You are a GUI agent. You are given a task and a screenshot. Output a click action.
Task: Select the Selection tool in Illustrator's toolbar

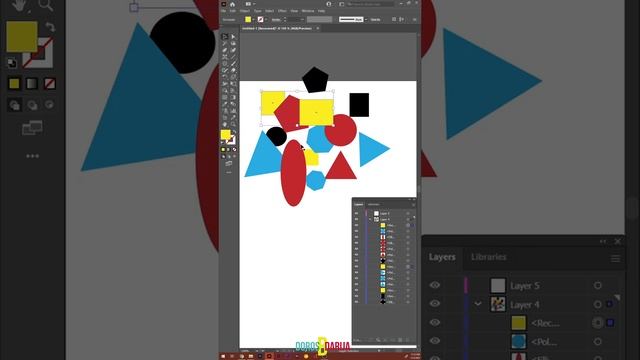coord(224,36)
